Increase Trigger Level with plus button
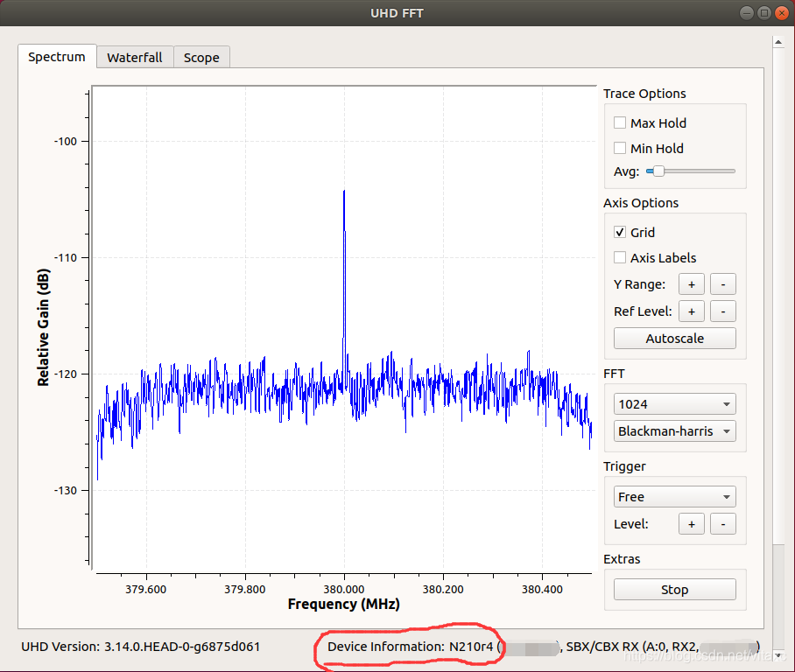This screenshot has height=672, width=795. pos(692,523)
